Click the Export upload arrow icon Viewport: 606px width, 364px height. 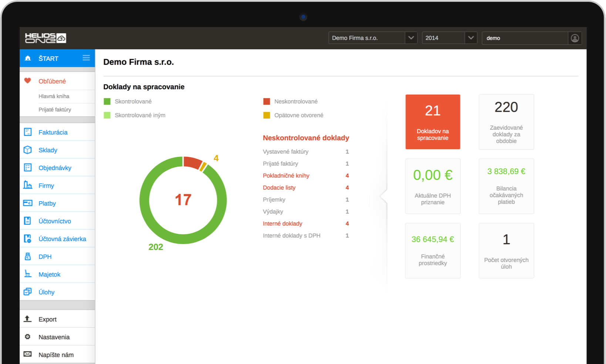(x=28, y=319)
